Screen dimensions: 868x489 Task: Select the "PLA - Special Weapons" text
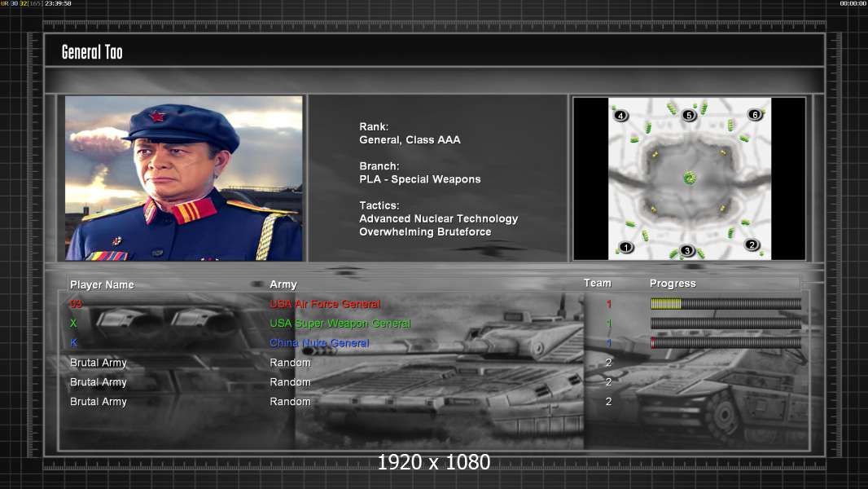[x=419, y=179]
